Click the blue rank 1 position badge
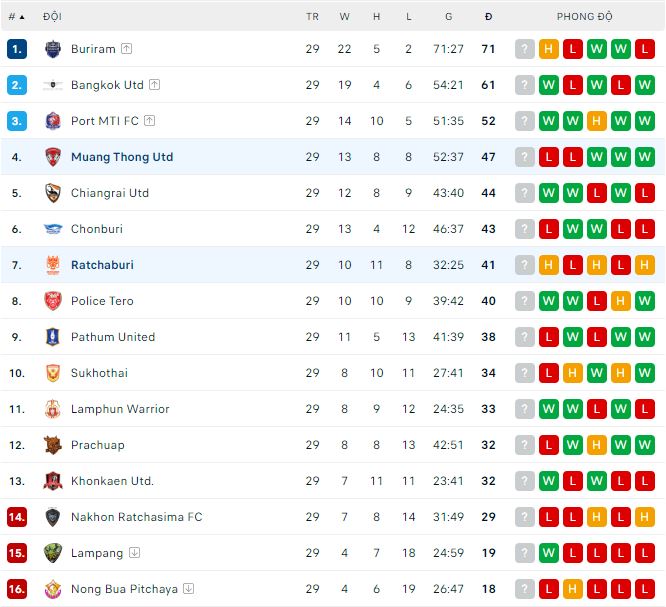Screen dimensions: 666x607 pos(17,49)
